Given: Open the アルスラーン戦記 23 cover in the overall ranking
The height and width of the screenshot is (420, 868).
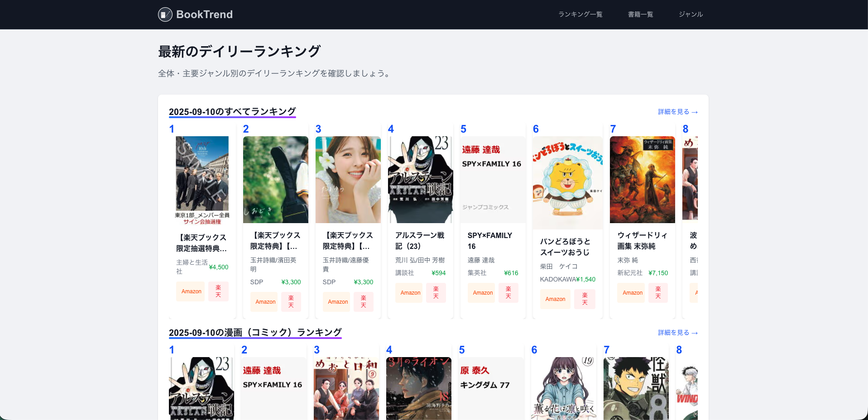Looking at the screenshot, I should coord(420,180).
